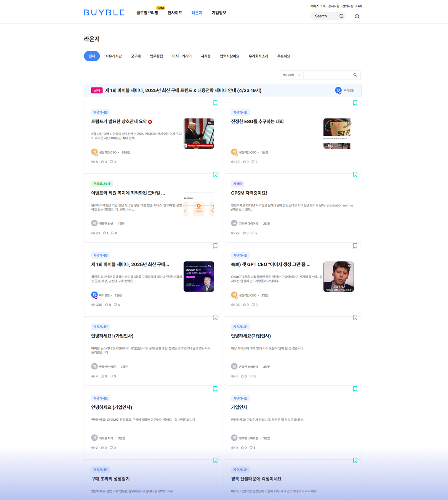Click the 깨끗한 핀셋 author avatar
This screenshot has width=448, height=500.
point(94,223)
